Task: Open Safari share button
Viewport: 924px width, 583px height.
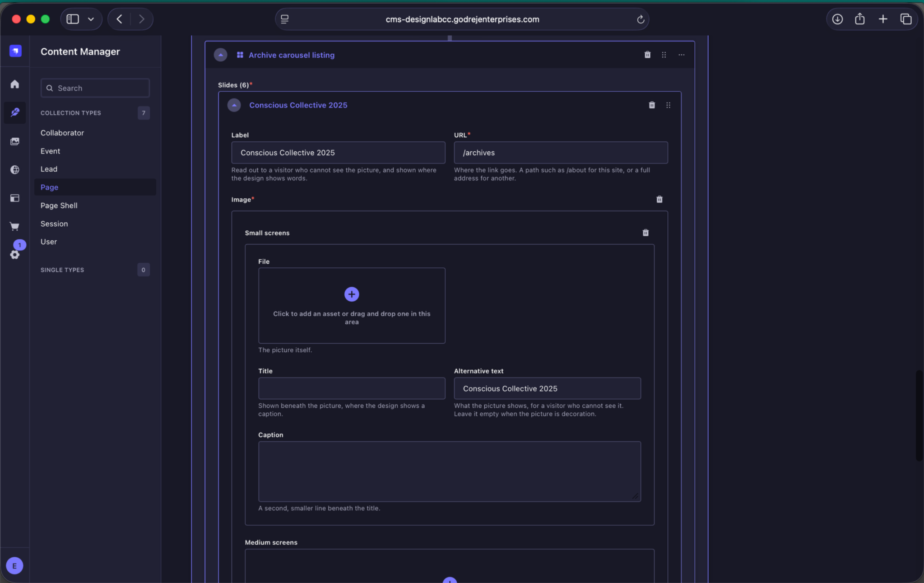Action: coord(860,19)
